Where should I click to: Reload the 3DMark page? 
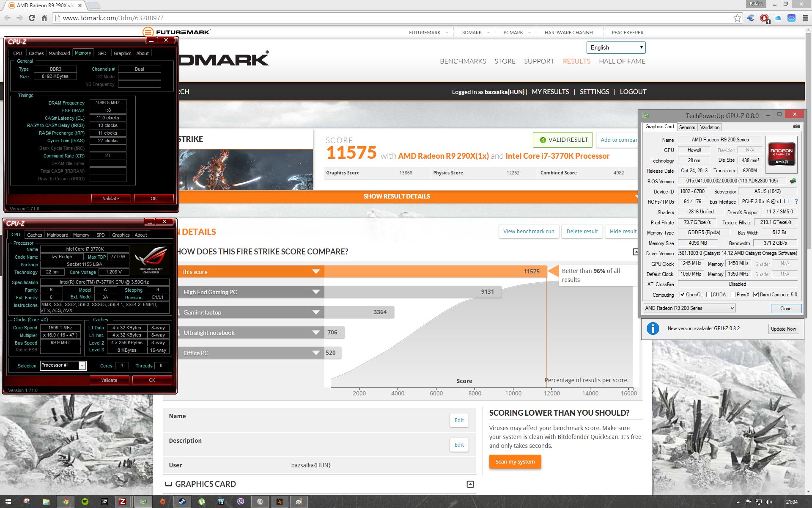(32, 18)
